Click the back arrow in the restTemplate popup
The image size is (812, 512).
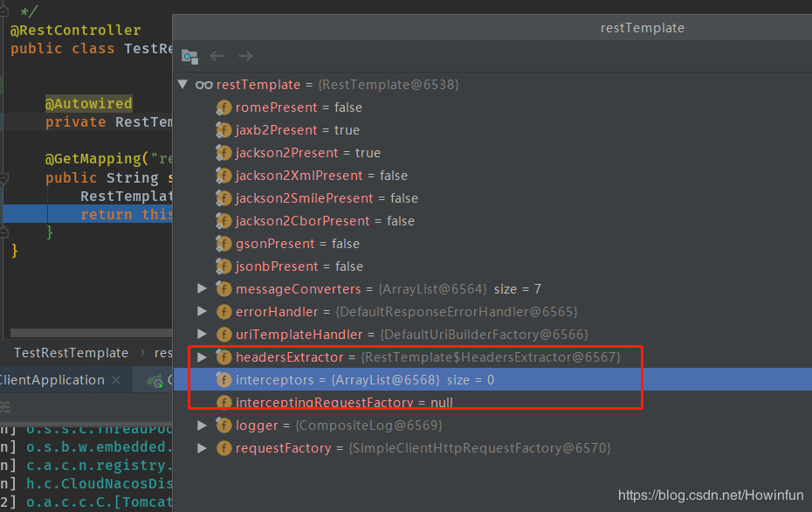[x=217, y=56]
